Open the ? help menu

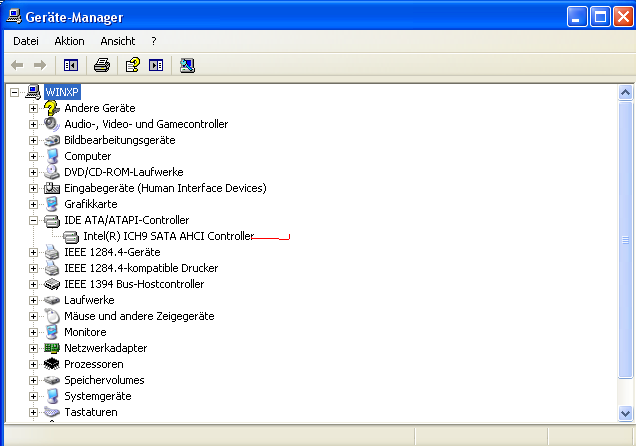click(154, 41)
